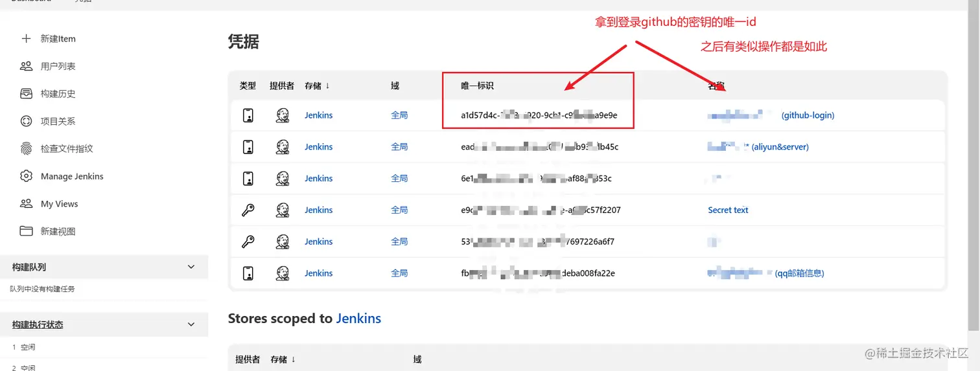The width and height of the screenshot is (980, 371).
Task: Open the (qq邮箱信息) credential name link
Action: point(799,273)
